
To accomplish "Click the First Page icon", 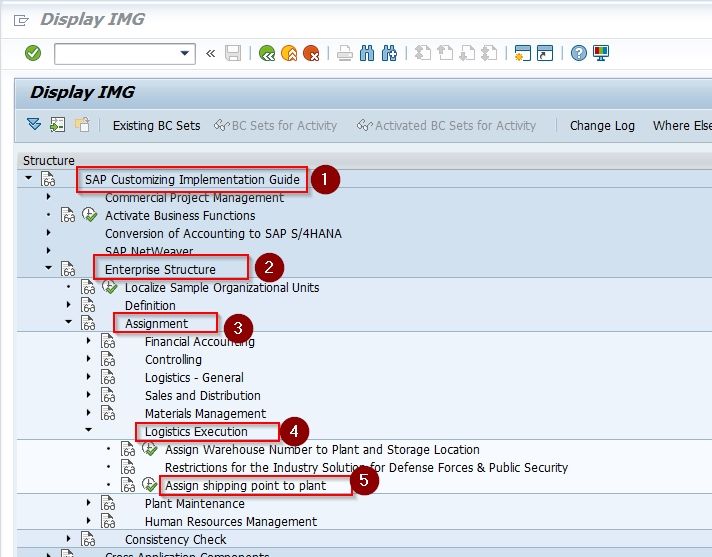I will [423, 54].
